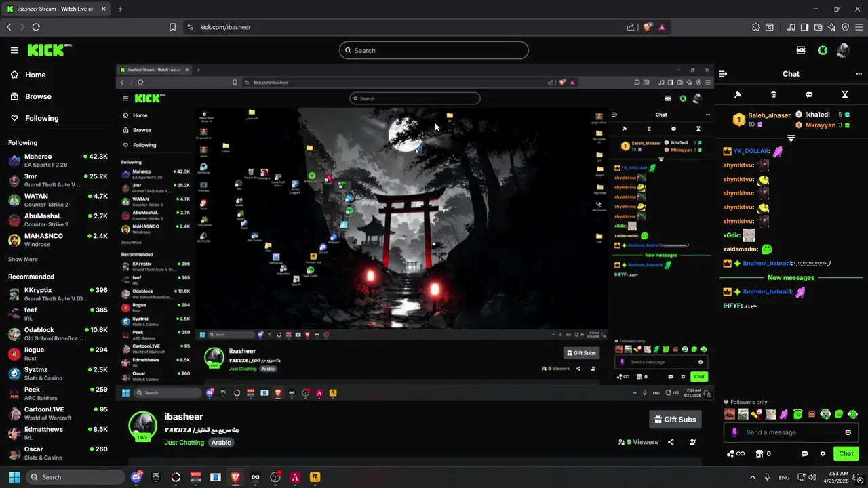Click the speech bubble icon left of the chat gear
This screenshot has width=868, height=488.
pos(805,453)
